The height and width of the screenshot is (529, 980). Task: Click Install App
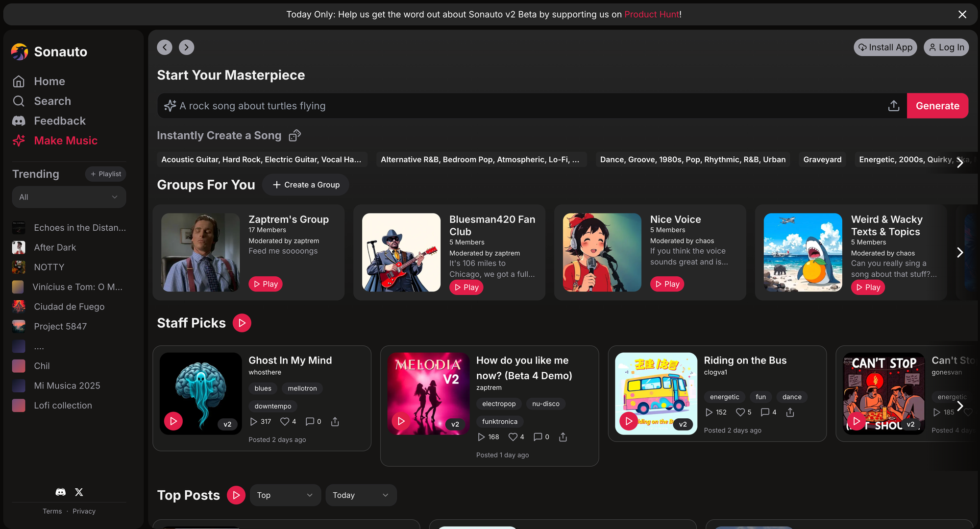(885, 47)
